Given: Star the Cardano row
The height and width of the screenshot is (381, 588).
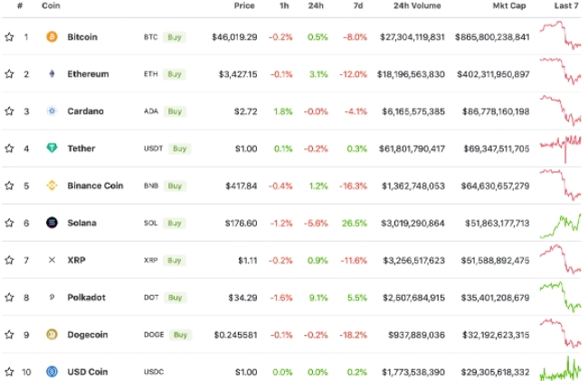Looking at the screenshot, I should pos(9,111).
